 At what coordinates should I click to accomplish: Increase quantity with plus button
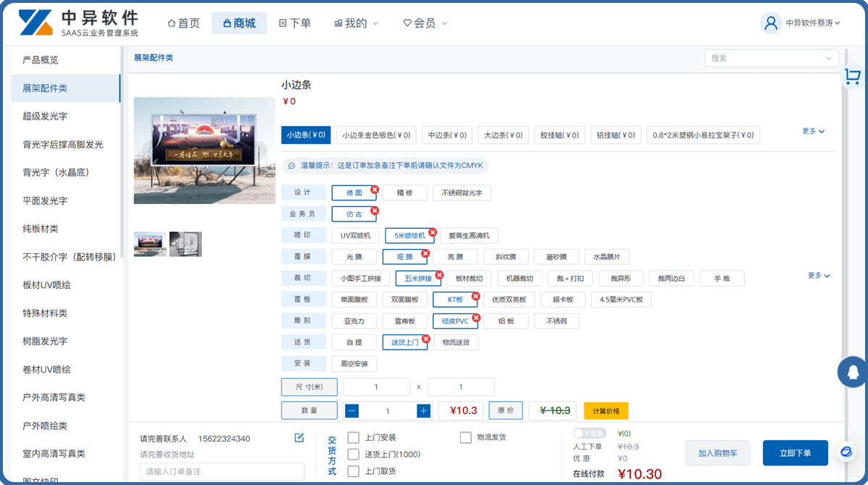coord(424,410)
